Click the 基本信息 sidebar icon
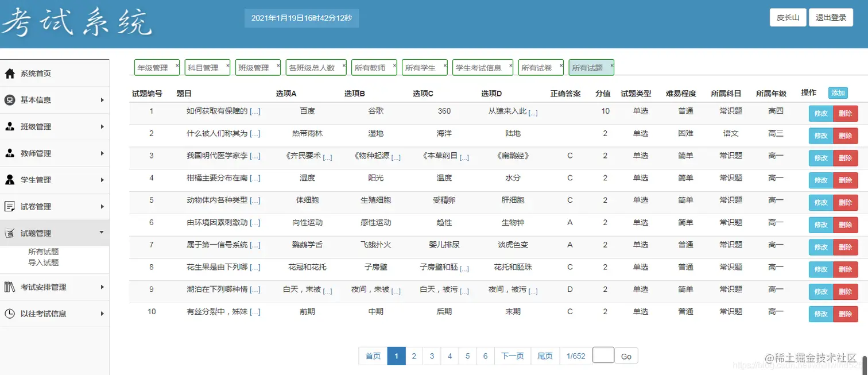Viewport: 868px width, 375px height. 10,100
